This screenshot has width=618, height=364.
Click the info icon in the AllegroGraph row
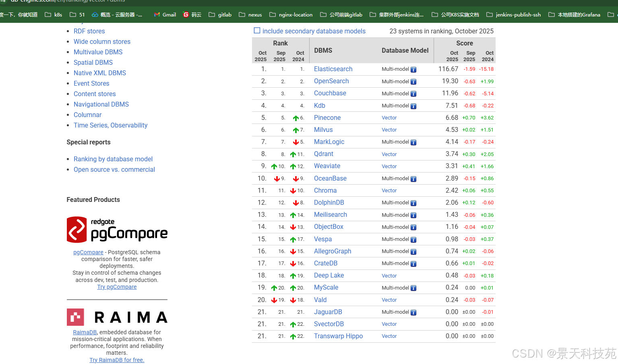(413, 252)
